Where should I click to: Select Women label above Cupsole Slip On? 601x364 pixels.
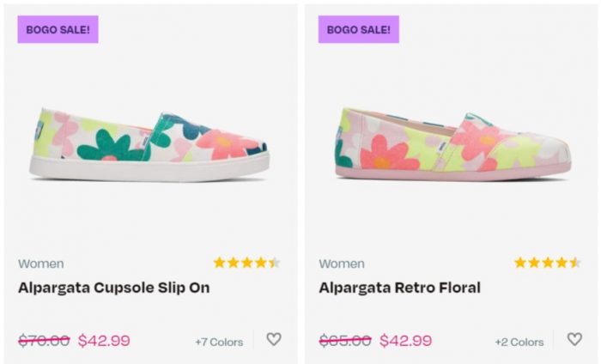(x=40, y=264)
